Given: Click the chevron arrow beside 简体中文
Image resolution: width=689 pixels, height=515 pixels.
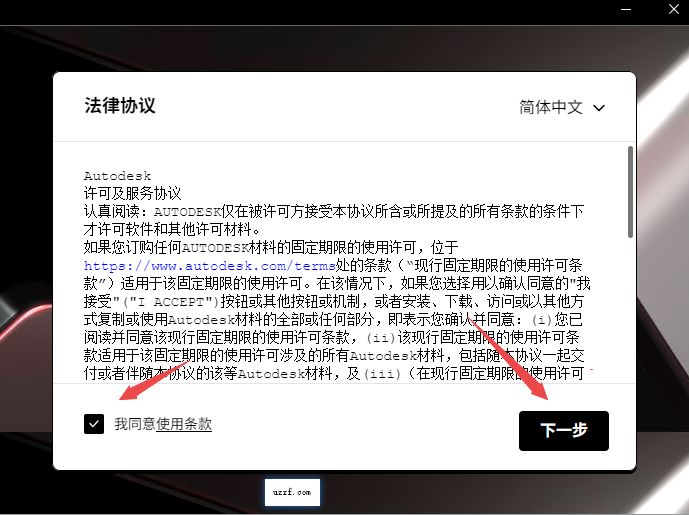Looking at the screenshot, I should pyautogui.click(x=599, y=107).
